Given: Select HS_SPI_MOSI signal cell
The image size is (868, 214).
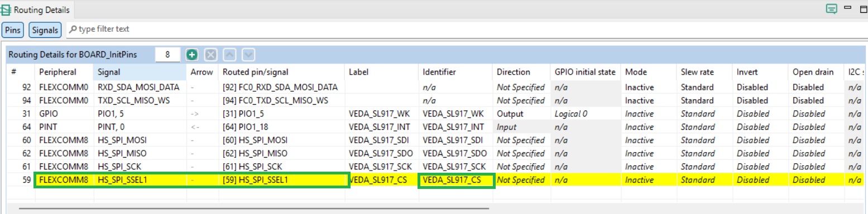Looking at the screenshot, I should 140,140.
